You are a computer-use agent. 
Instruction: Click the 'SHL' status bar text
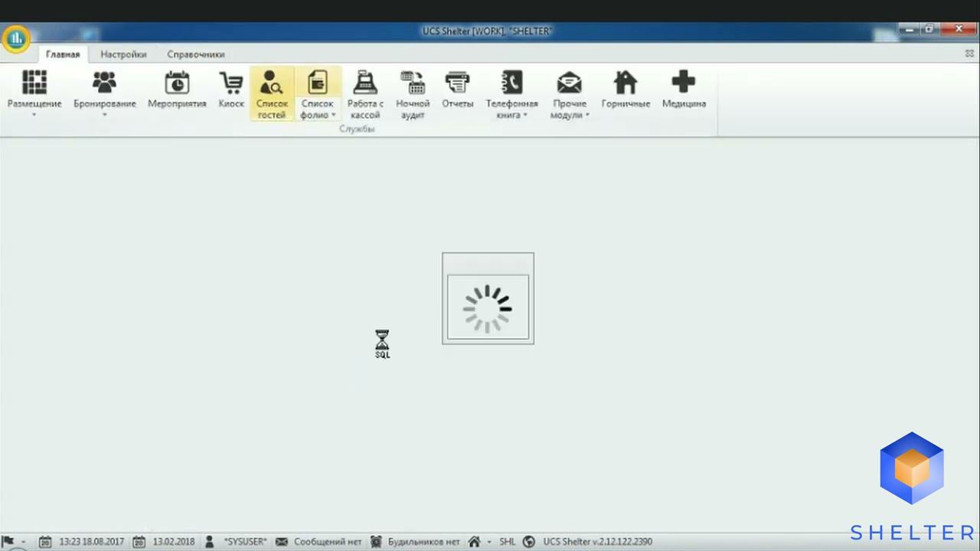pyautogui.click(x=508, y=542)
